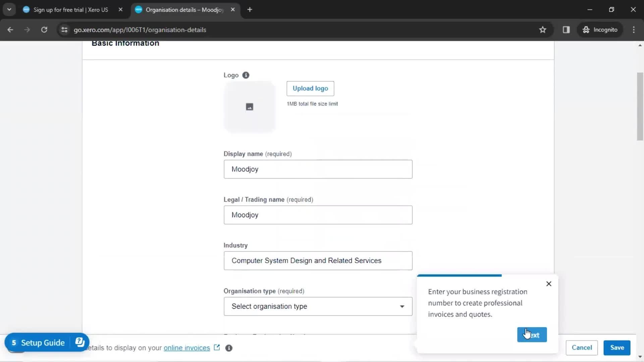Click the Legal / Trading name field
This screenshot has width=644, height=362.
318,215
